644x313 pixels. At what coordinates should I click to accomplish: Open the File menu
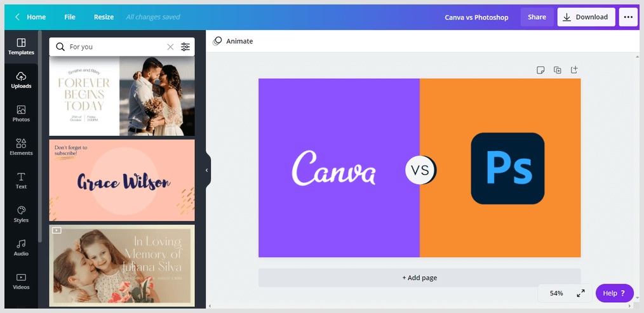tap(70, 17)
